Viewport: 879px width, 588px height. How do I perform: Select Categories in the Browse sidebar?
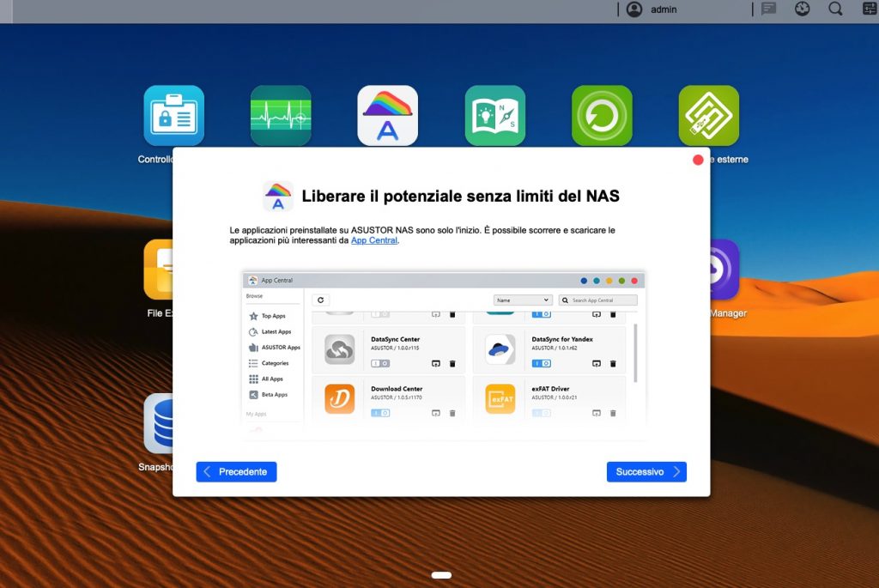[274, 363]
